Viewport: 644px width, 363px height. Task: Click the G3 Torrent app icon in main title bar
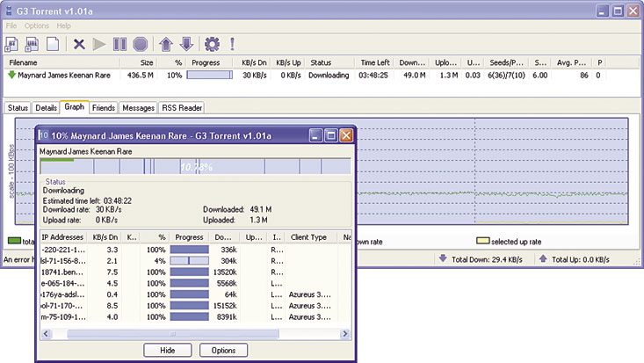click(9, 11)
